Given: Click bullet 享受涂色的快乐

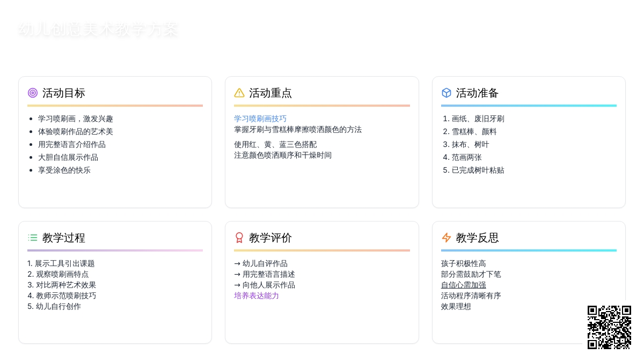Looking at the screenshot, I should pos(64,170).
